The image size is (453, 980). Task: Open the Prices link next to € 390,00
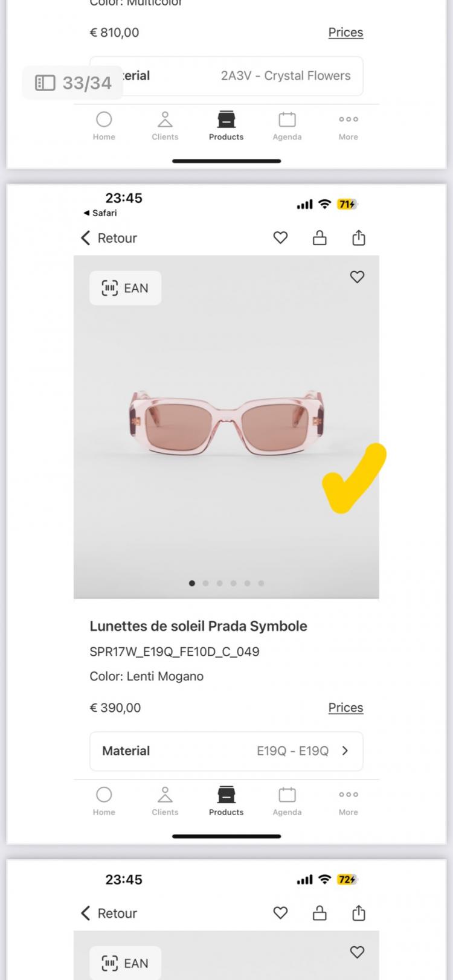tap(345, 707)
